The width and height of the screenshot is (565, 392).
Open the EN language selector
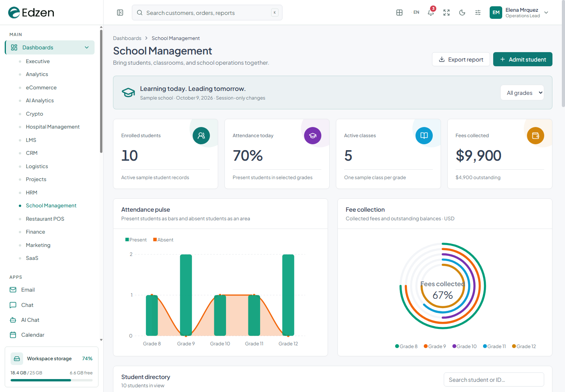click(416, 13)
